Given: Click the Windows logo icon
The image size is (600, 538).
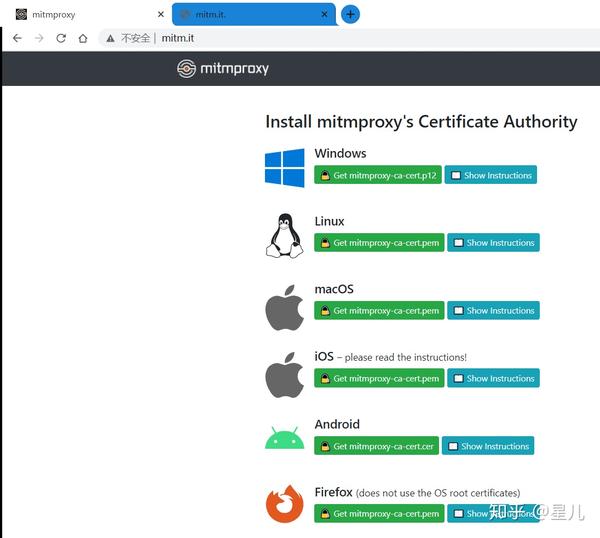Looking at the screenshot, I should tap(284, 169).
